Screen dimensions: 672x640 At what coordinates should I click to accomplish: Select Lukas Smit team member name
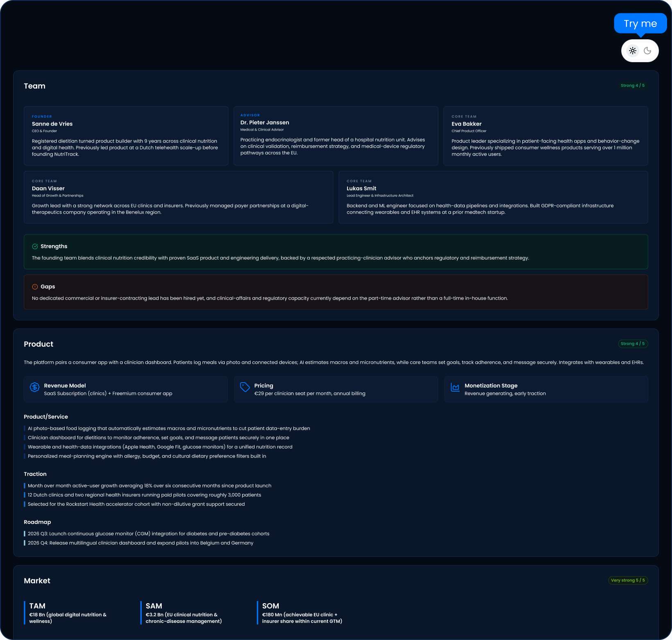coord(361,189)
